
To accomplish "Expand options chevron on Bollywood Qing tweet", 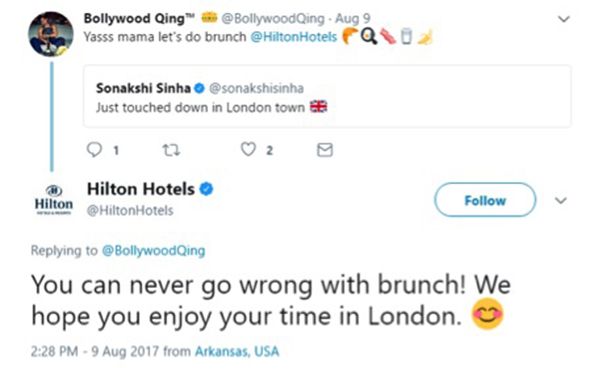I will tap(564, 19).
